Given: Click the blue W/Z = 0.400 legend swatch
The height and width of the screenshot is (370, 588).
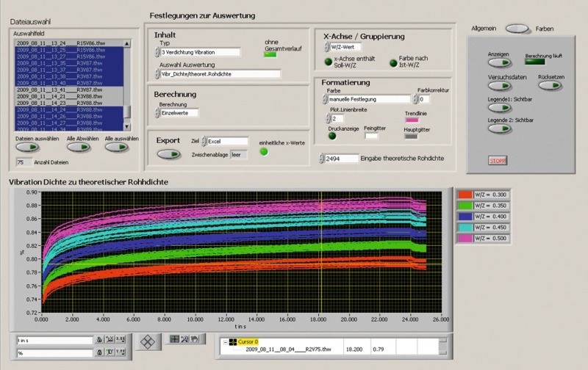Looking at the screenshot, I should [x=465, y=217].
